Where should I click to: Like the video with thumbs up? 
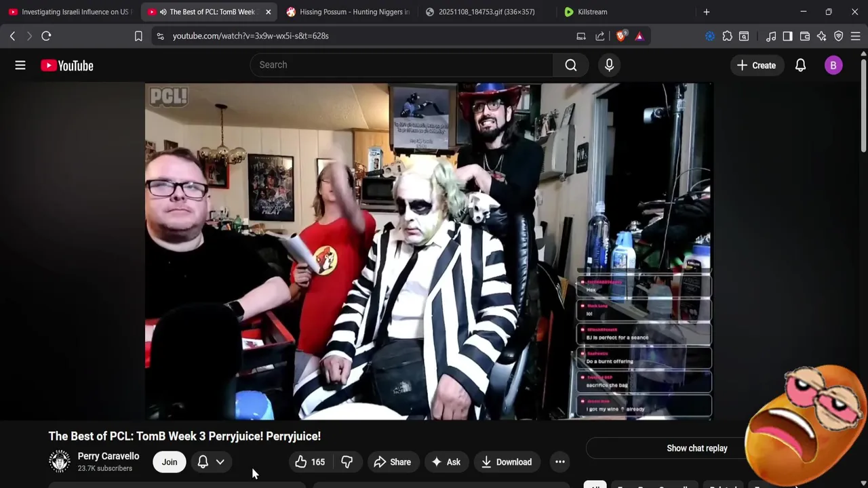click(x=310, y=462)
